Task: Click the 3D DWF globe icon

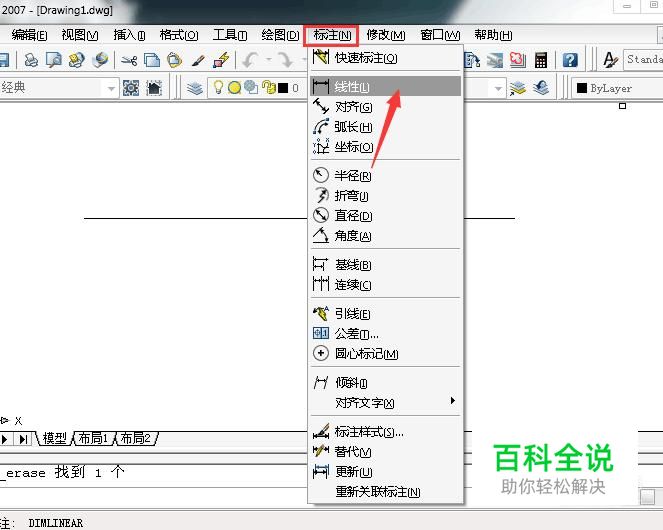Action: pos(100,60)
